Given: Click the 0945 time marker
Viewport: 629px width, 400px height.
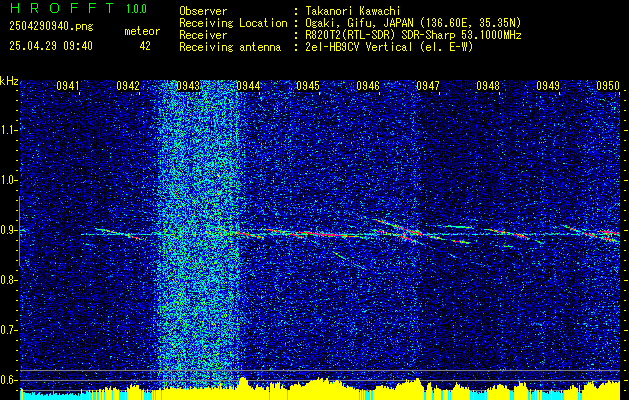Looking at the screenshot, I should (x=308, y=86).
